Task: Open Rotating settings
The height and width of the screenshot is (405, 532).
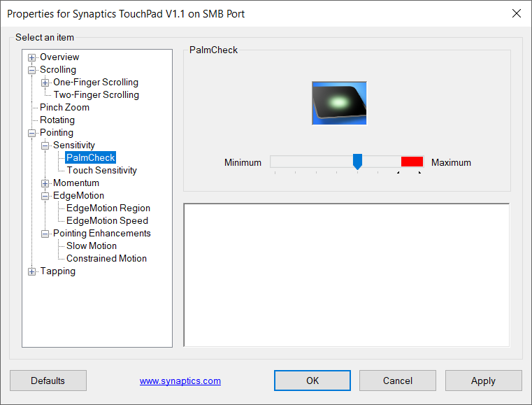Action: 57,120
